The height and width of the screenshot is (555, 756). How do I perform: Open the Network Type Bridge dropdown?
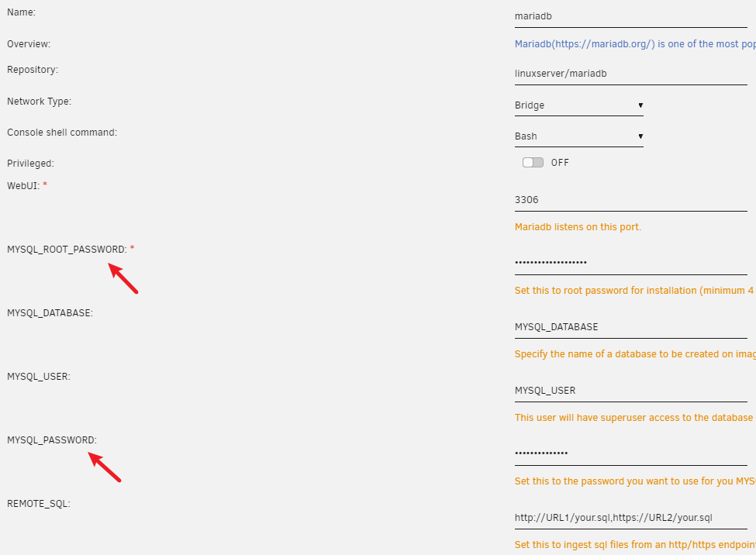[578, 105]
